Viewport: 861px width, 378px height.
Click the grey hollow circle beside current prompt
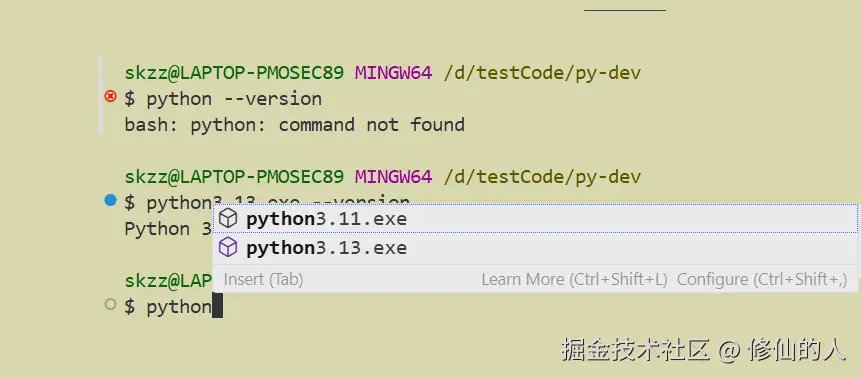click(110, 304)
